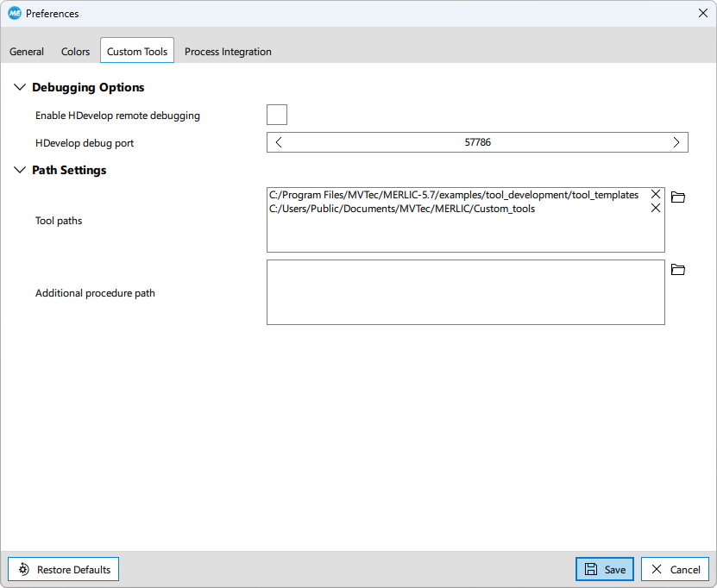Screen dimensions: 717x588
Task: Collapse the Path Settings section
Action: [x=20, y=170]
